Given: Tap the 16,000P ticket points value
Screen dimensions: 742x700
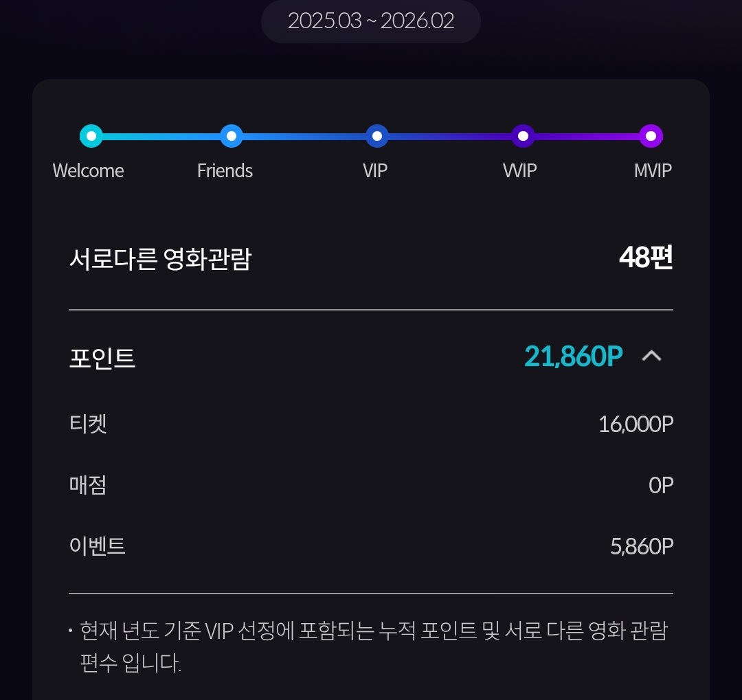Looking at the screenshot, I should pos(636,424).
